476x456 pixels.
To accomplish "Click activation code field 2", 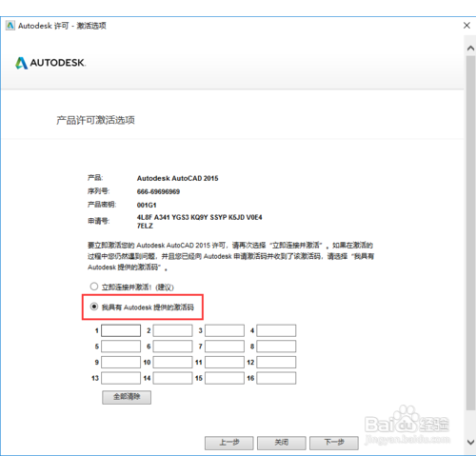I will point(172,330).
